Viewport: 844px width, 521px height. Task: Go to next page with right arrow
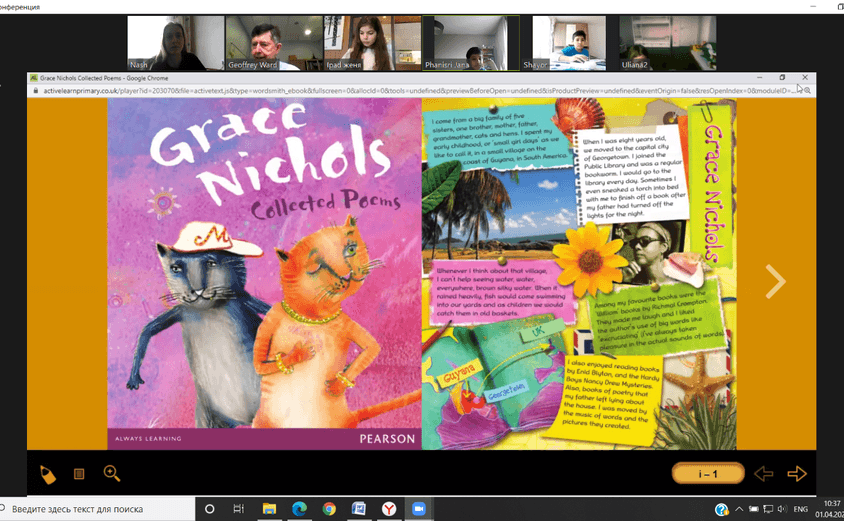[x=796, y=474]
